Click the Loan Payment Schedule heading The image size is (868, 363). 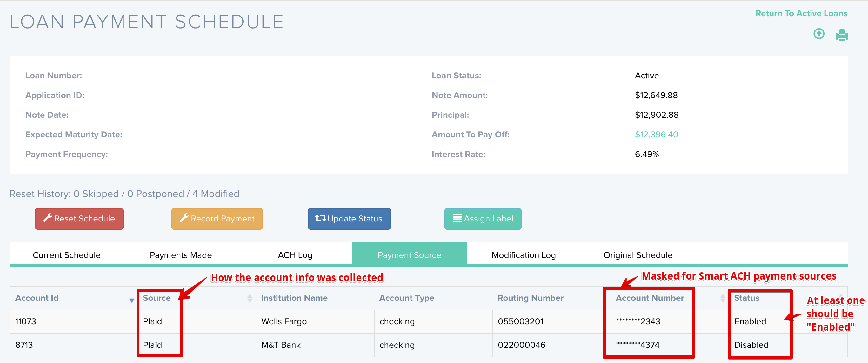pyautogui.click(x=146, y=22)
